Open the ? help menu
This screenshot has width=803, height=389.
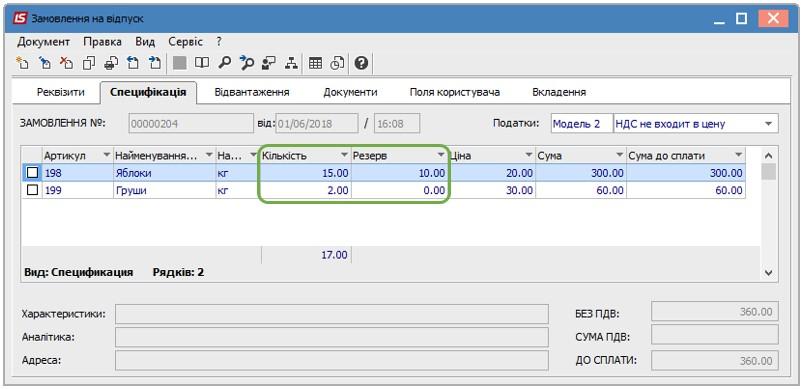click(x=219, y=41)
